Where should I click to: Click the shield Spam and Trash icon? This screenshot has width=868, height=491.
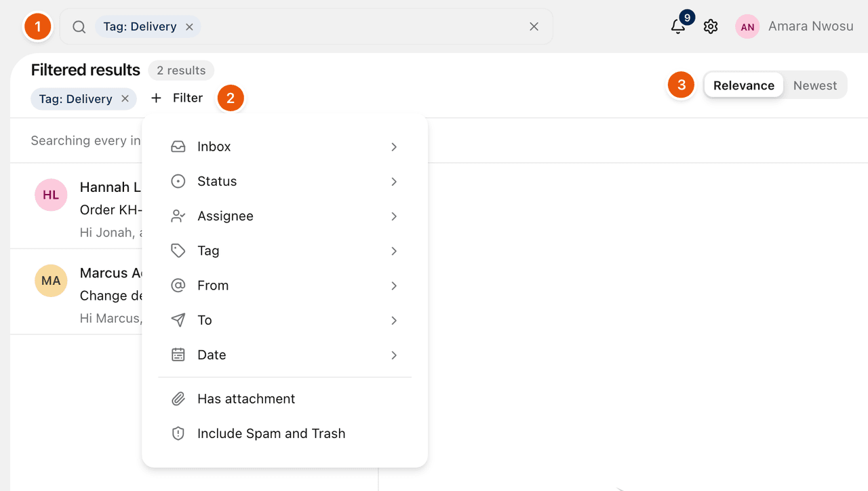178,433
